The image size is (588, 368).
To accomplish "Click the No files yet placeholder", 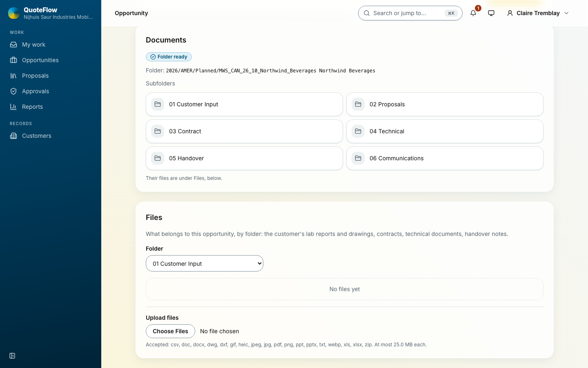I will coord(345,289).
